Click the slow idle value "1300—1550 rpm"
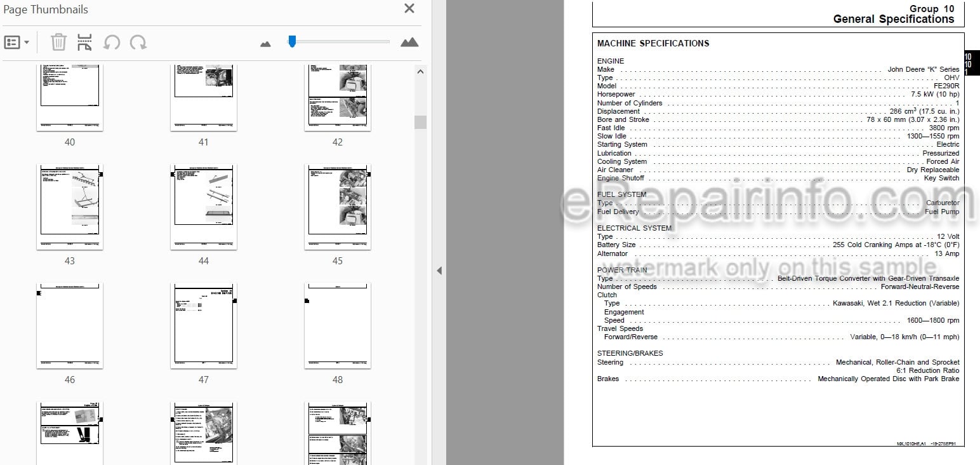Image resolution: width=980 pixels, height=465 pixels. [x=933, y=136]
